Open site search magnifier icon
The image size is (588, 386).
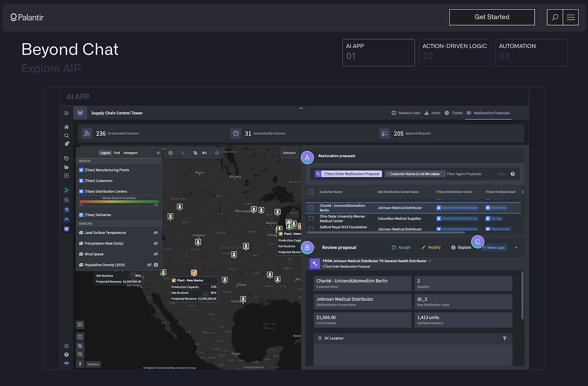pos(555,17)
